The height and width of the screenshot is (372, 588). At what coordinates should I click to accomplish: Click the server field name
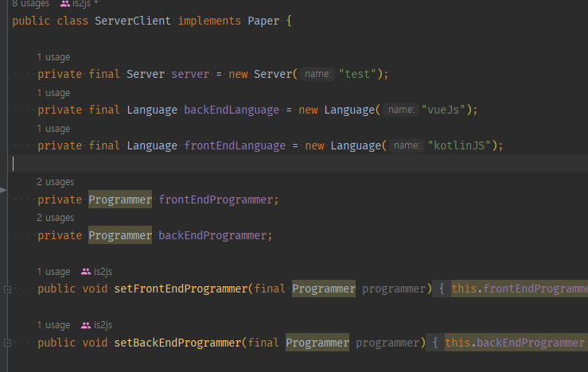pos(190,74)
